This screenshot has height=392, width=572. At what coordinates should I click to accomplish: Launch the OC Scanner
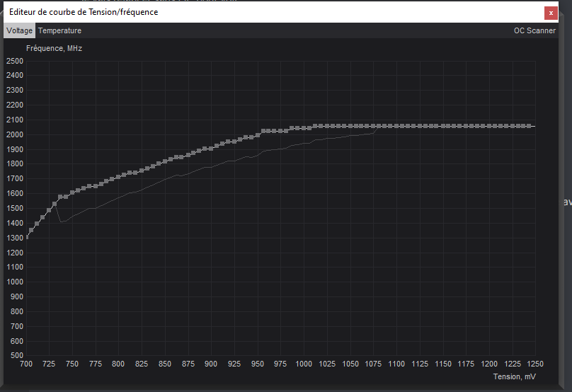[534, 30]
